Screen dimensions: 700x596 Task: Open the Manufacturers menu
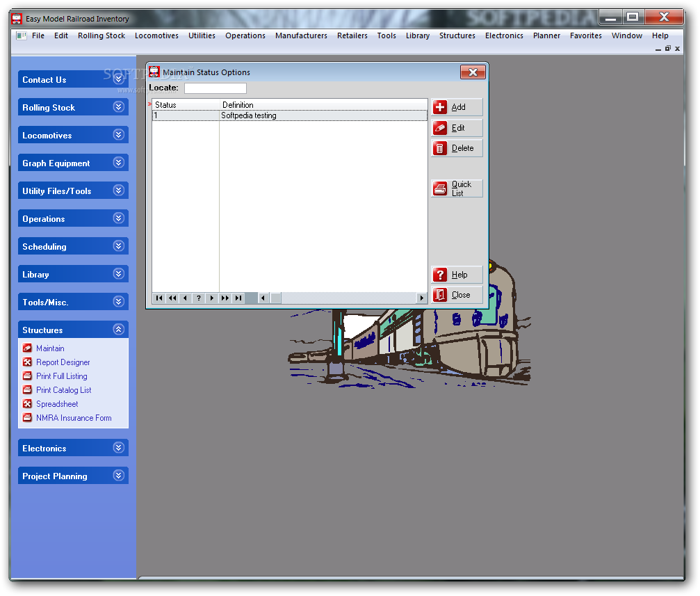pos(301,35)
